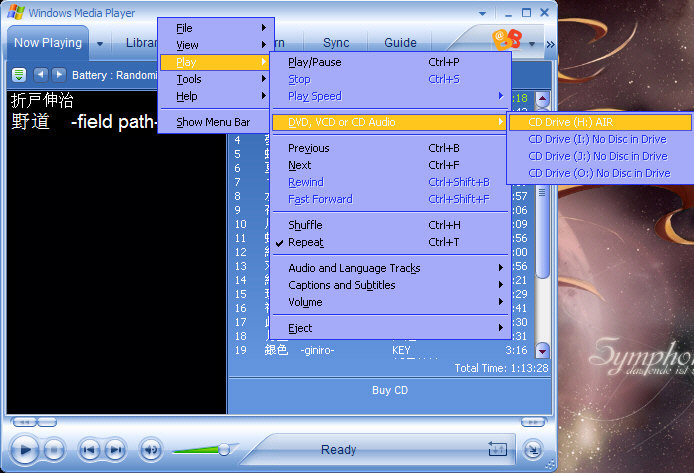The width and height of the screenshot is (694, 473).
Task: Click the Stop playback button
Action: pyautogui.click(x=54, y=450)
